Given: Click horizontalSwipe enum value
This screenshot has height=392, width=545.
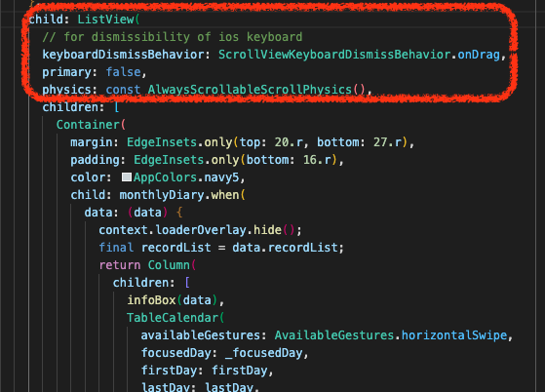Looking at the screenshot, I should pos(454,335).
